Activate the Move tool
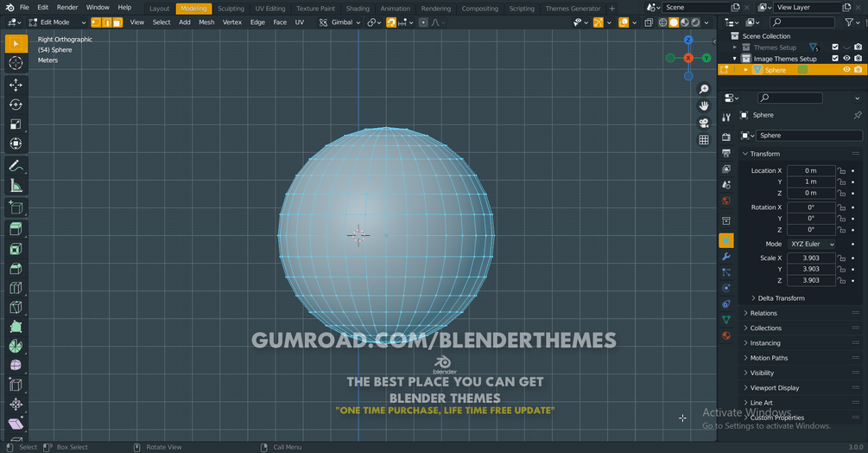Image resolution: width=868 pixels, height=453 pixels. pos(16,85)
